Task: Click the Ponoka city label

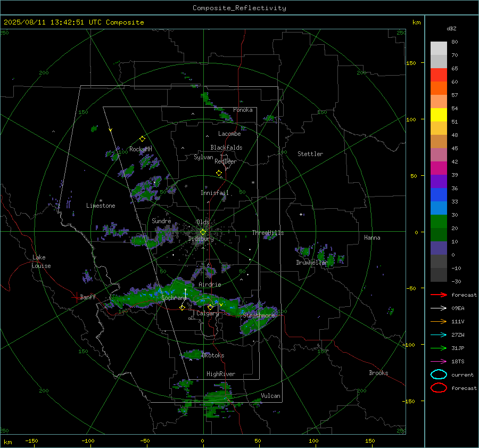Action: [x=243, y=110]
